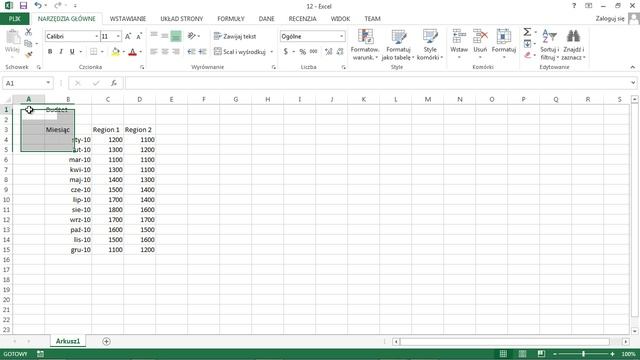Screen dimensions: 640x360
Task: Cut selection with the scissors icon
Action: pyautogui.click(x=29, y=32)
